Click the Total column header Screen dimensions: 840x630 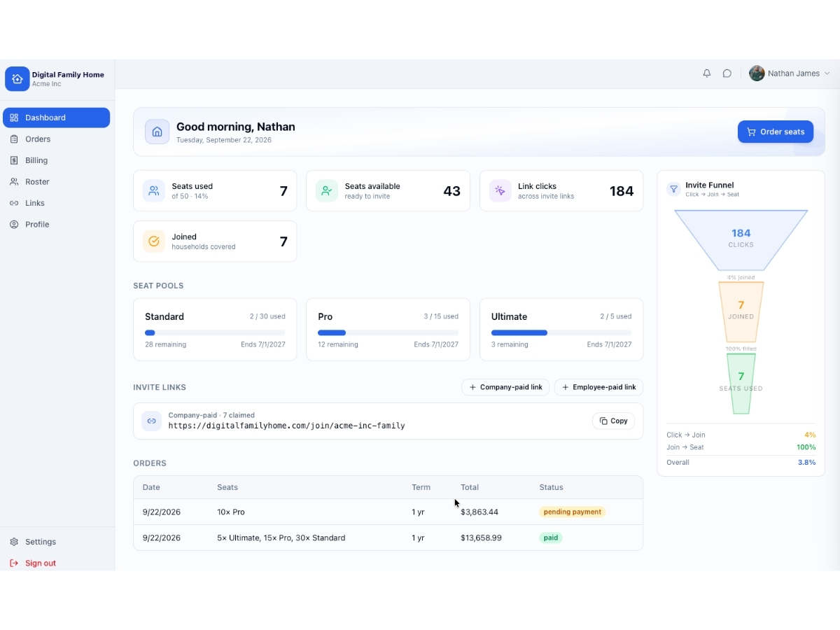tap(470, 487)
